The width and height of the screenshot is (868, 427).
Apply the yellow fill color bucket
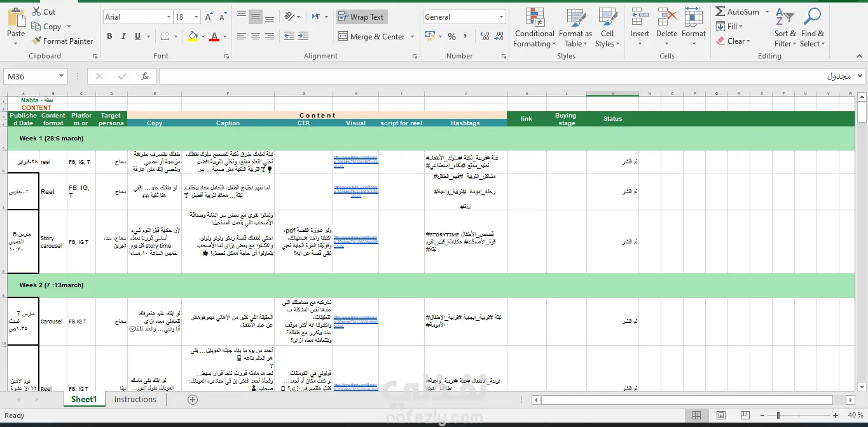tap(193, 36)
